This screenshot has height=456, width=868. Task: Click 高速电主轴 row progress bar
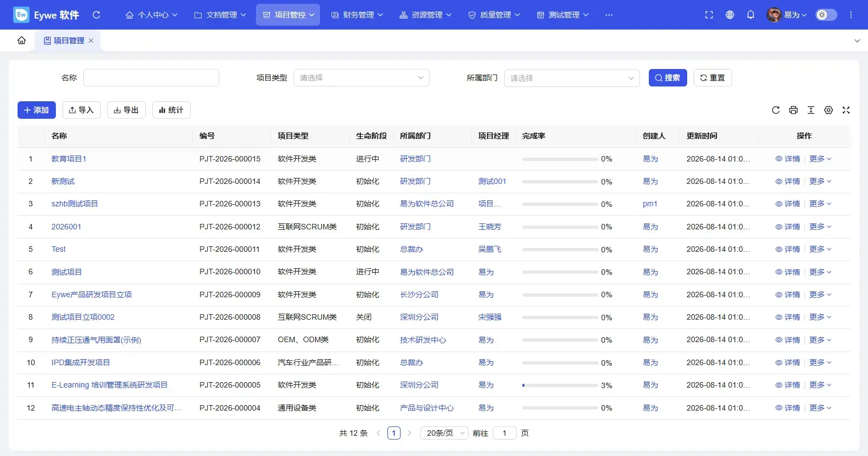pos(560,408)
